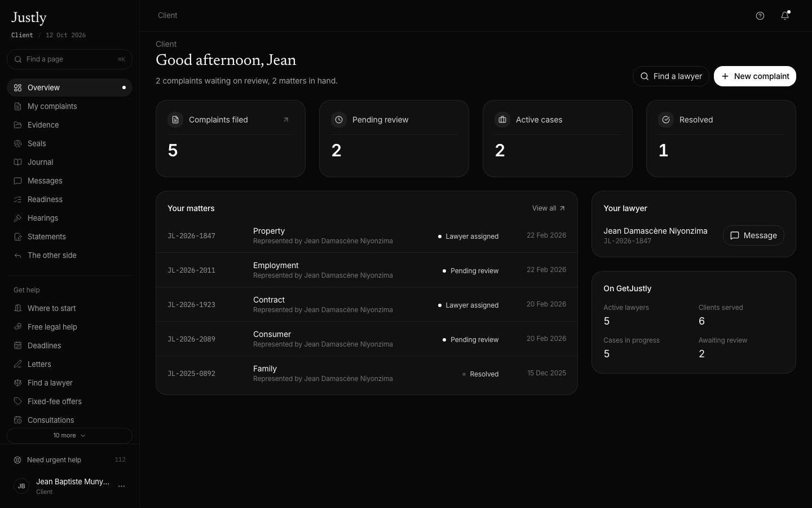Click the Need urgent help lifebuoy icon
The height and width of the screenshot is (508, 812).
pos(17,460)
